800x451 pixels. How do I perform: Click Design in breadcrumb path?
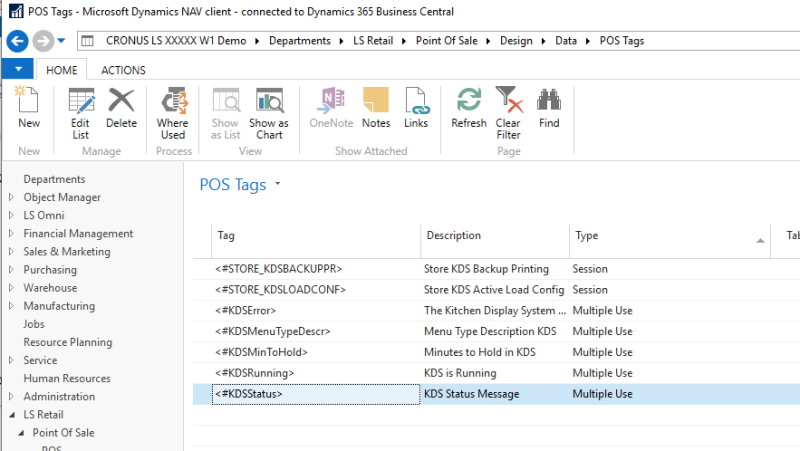pyautogui.click(x=516, y=41)
